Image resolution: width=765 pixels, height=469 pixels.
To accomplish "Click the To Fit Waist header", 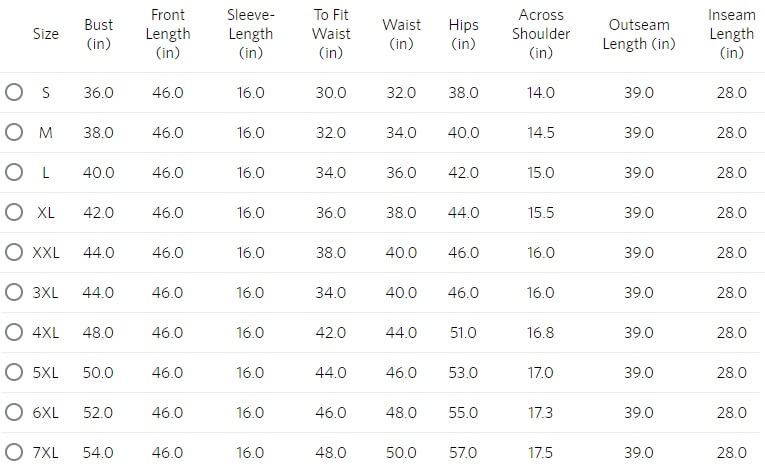I will click(331, 34).
